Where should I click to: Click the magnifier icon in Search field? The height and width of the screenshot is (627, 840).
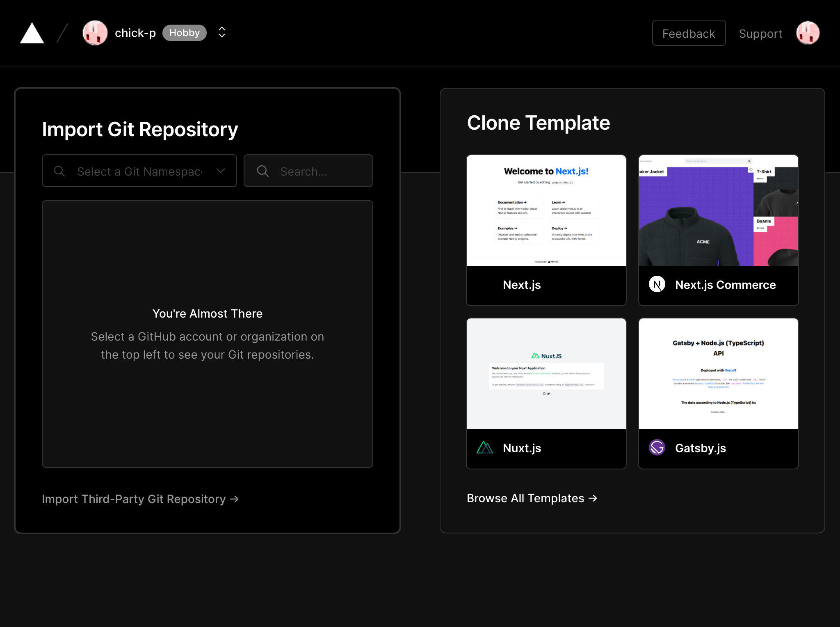coord(263,171)
